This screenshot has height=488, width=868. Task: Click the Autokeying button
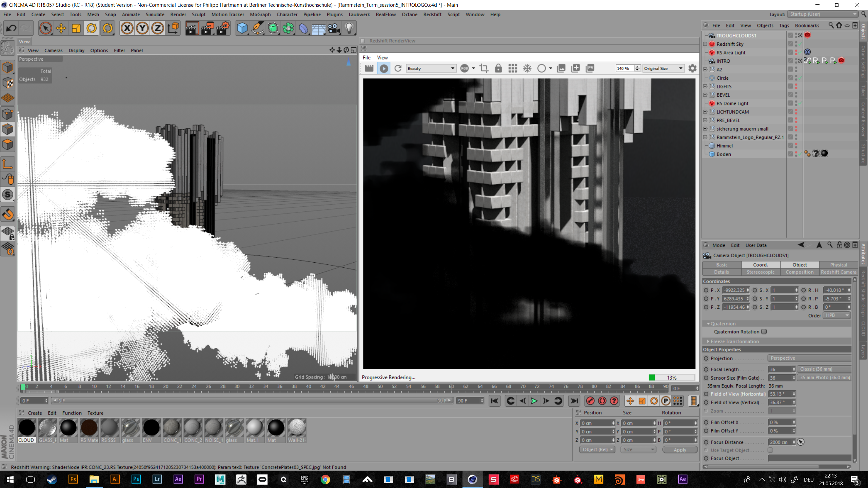click(602, 401)
